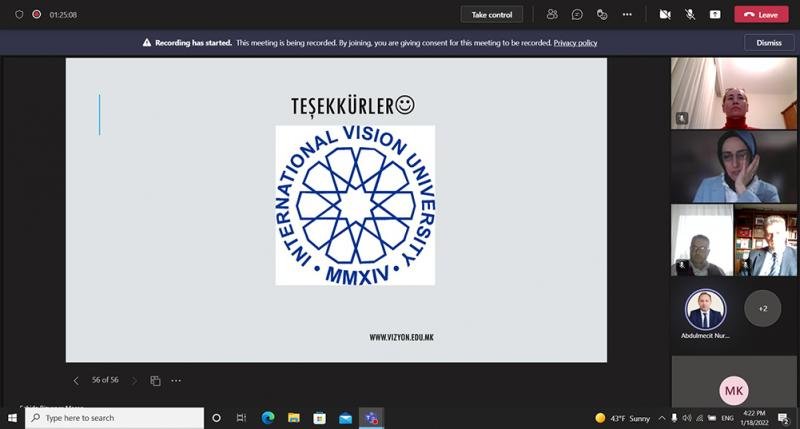Turn on the camera
The width and height of the screenshot is (800, 429).
coord(665,14)
